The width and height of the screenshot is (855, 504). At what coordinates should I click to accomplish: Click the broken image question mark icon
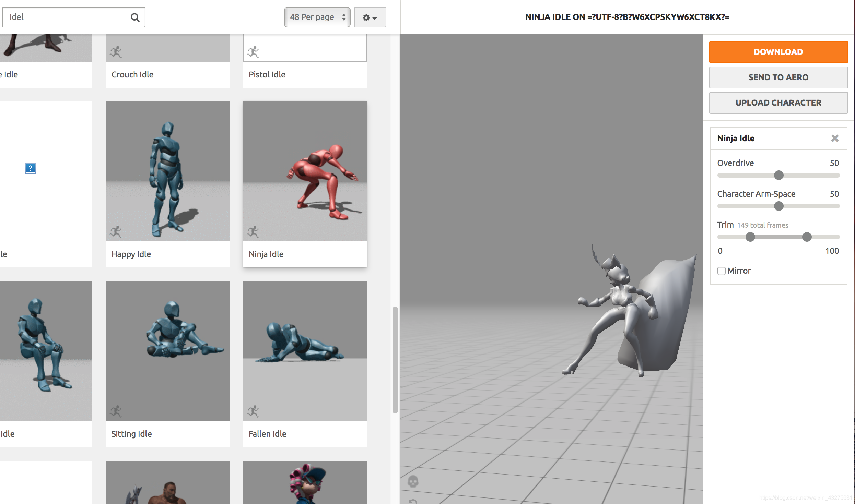tap(31, 168)
